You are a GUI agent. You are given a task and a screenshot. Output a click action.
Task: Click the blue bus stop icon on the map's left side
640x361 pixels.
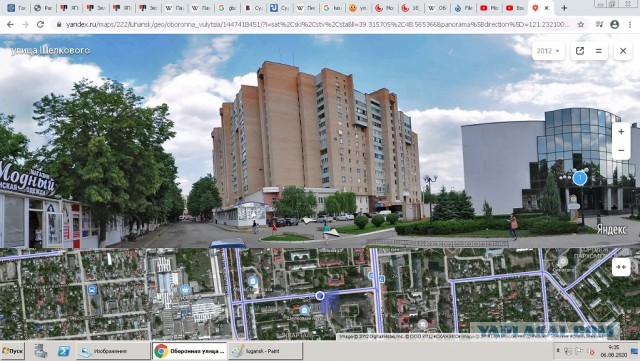click(92, 290)
